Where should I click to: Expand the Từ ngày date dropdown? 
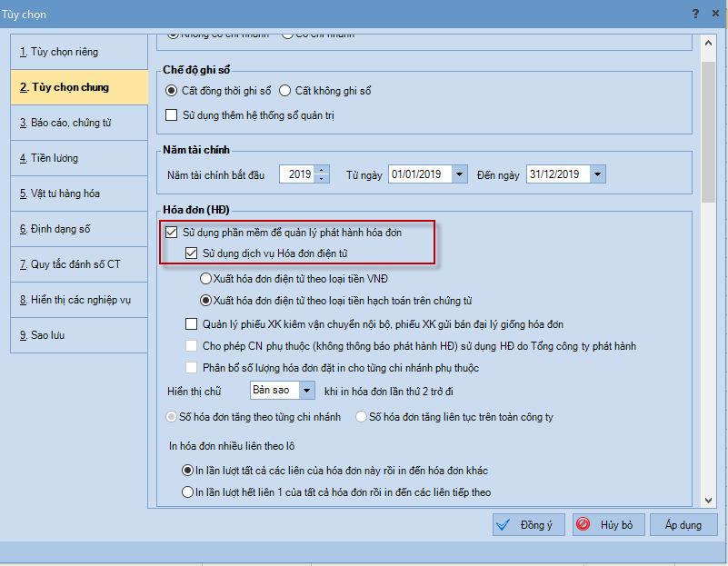click(x=459, y=174)
